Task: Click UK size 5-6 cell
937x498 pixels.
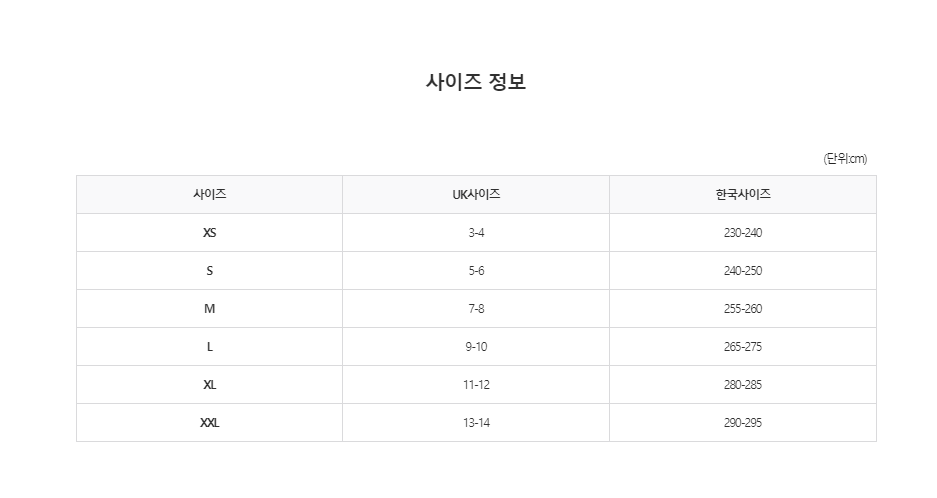Action: [476, 271]
